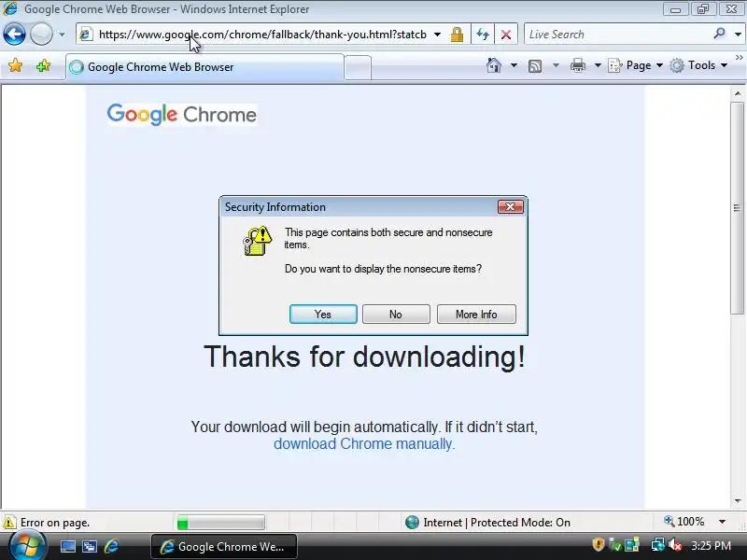The image size is (747, 560).
Task: Click the 3:25 PM system clock
Action: 712,546
